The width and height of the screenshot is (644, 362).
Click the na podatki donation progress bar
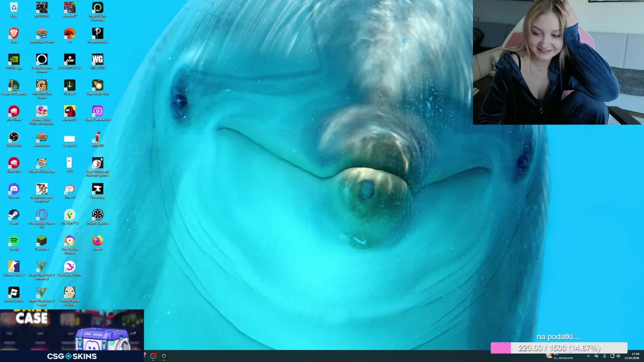[x=559, y=348]
